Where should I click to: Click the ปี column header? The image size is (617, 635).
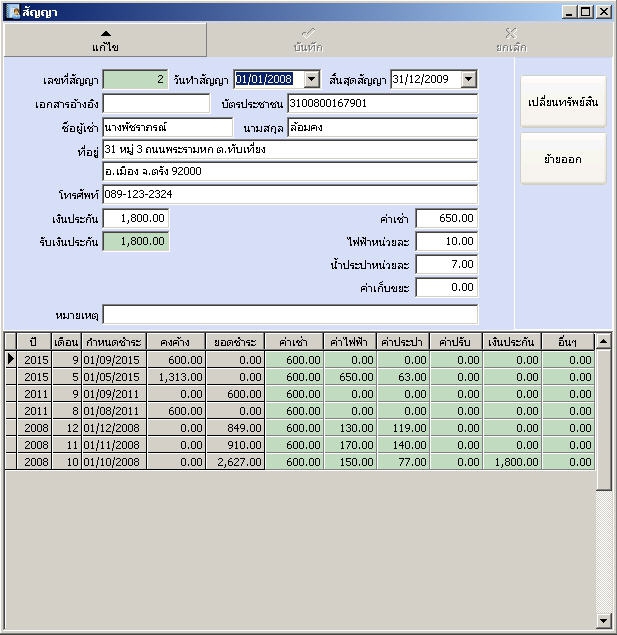(x=34, y=342)
